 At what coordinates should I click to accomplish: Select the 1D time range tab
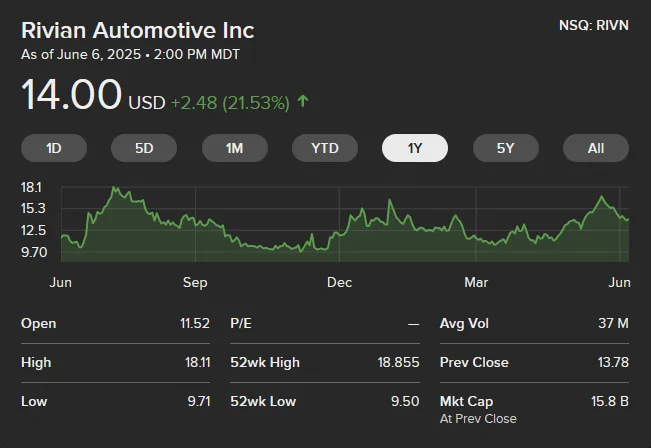pos(54,148)
